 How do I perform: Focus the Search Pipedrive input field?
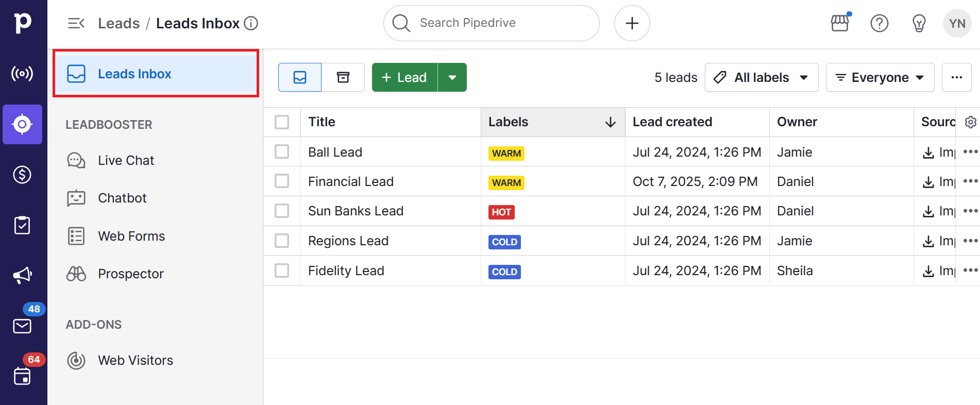[492, 23]
